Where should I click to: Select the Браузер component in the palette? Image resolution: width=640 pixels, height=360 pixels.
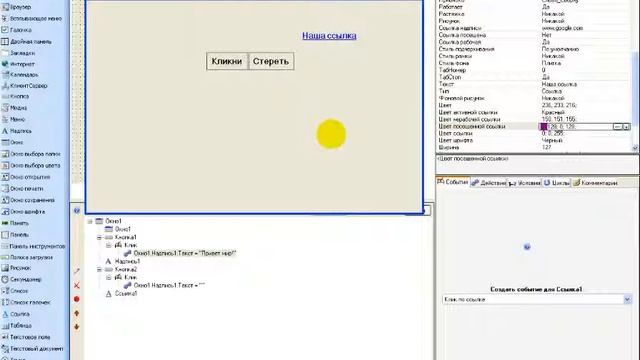click(x=16, y=7)
